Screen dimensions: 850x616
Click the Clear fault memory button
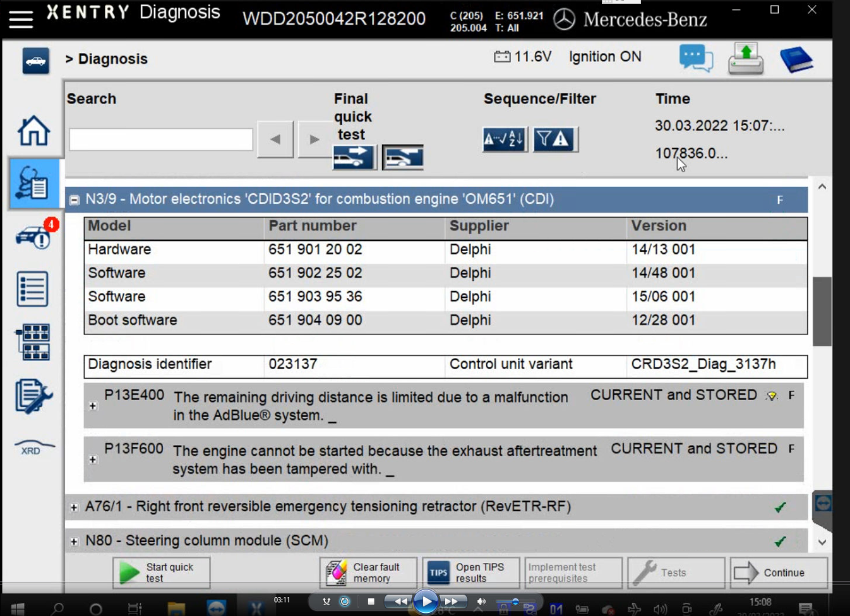pos(369,572)
